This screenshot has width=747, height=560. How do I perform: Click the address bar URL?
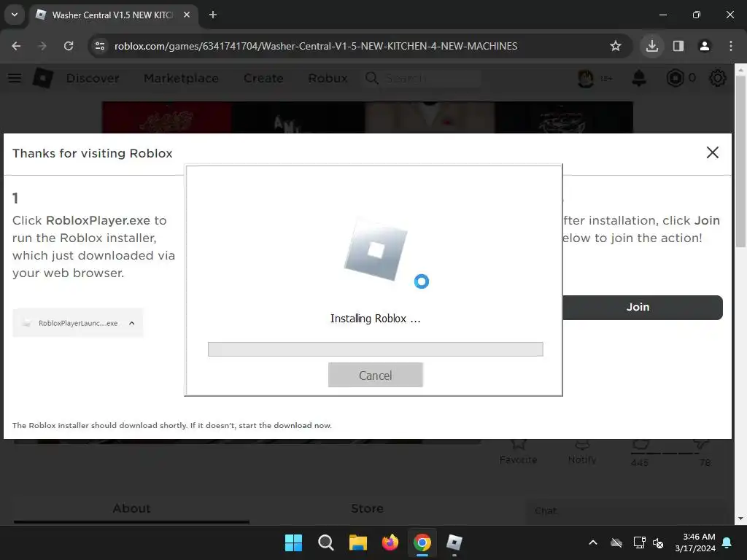(x=315, y=46)
